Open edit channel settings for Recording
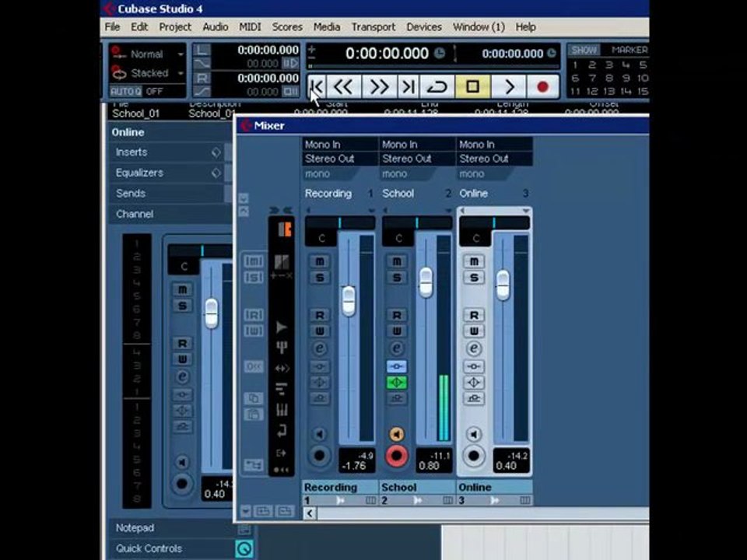Screen dimensions: 747x560 pos(320,348)
